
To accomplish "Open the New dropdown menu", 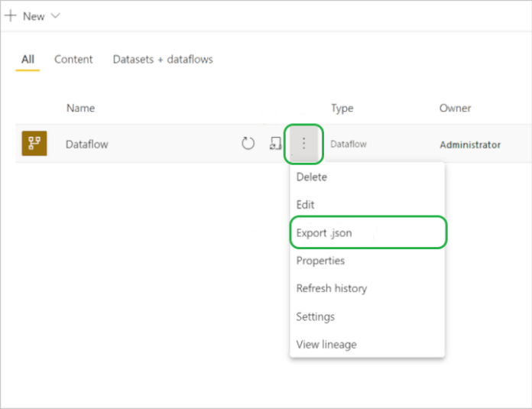I will [x=33, y=16].
